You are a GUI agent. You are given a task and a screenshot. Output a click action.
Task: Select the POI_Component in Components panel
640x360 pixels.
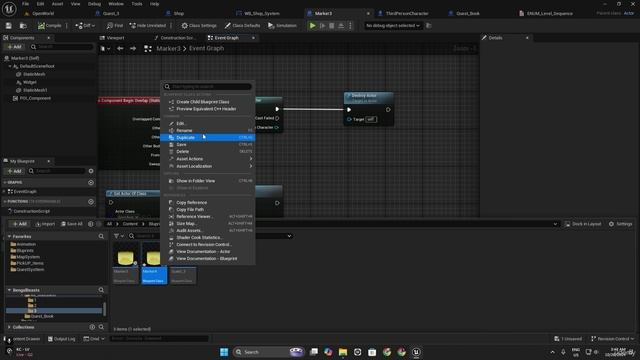point(35,98)
